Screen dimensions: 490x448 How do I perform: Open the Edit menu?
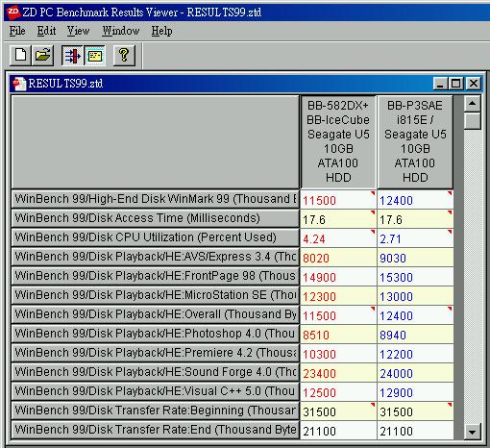(46, 31)
